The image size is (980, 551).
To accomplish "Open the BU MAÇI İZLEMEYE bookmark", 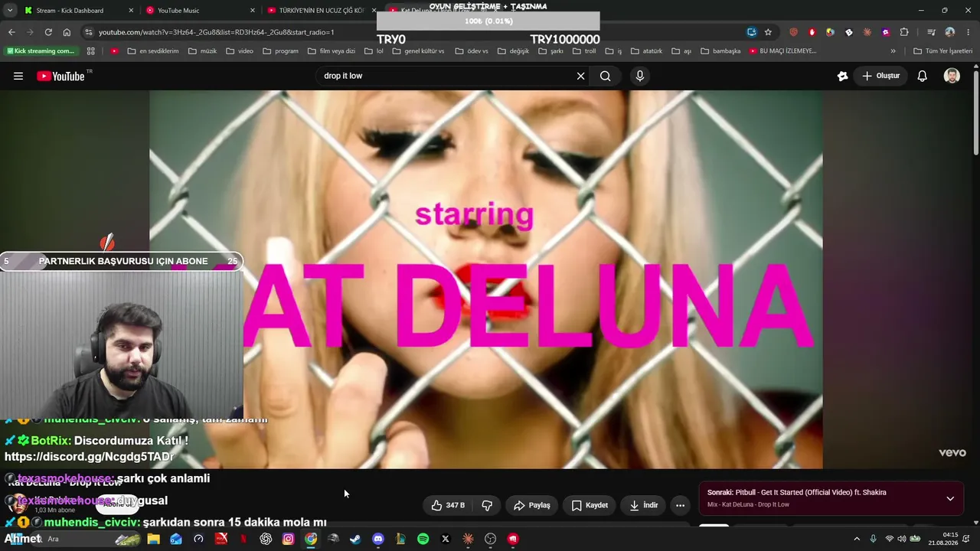I will [782, 51].
